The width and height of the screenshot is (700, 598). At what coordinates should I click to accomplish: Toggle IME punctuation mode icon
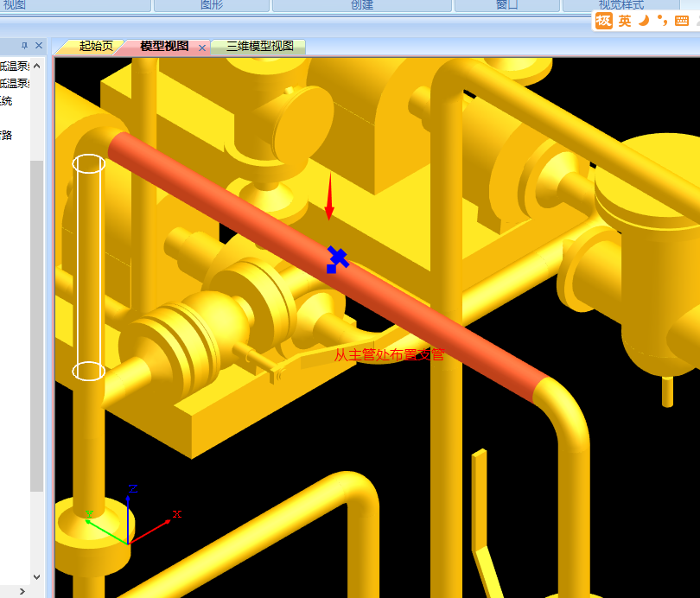tap(662, 21)
